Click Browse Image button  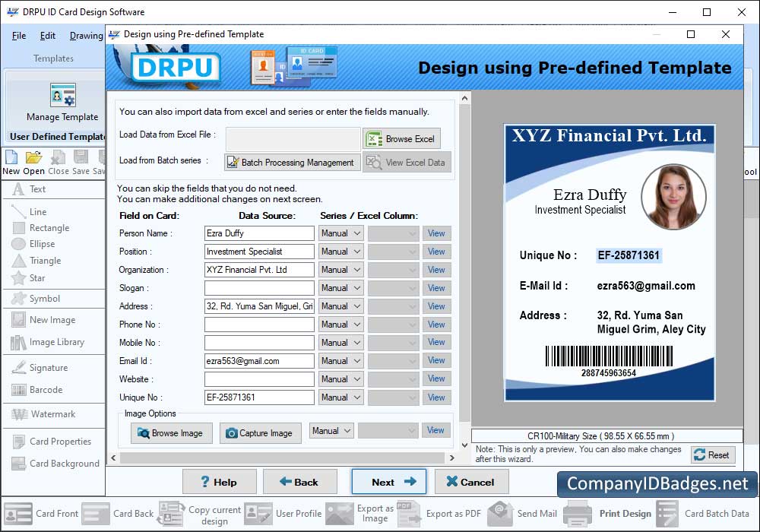172,433
